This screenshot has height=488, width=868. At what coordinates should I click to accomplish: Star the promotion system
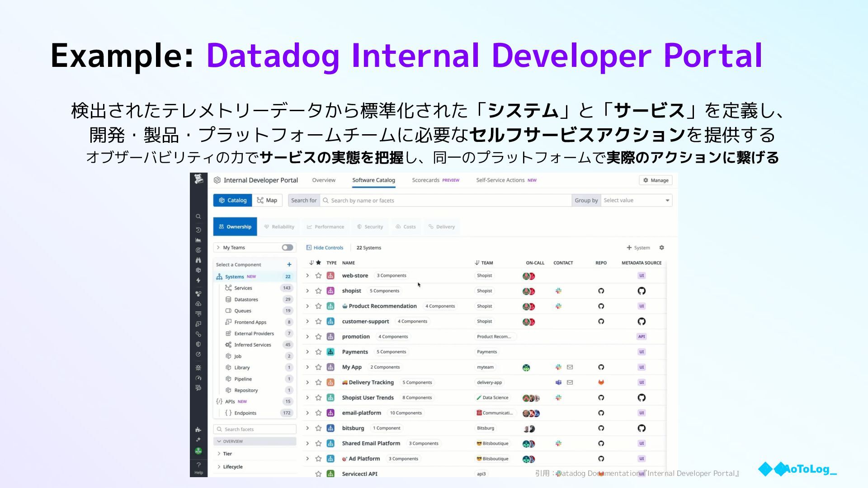click(x=318, y=337)
